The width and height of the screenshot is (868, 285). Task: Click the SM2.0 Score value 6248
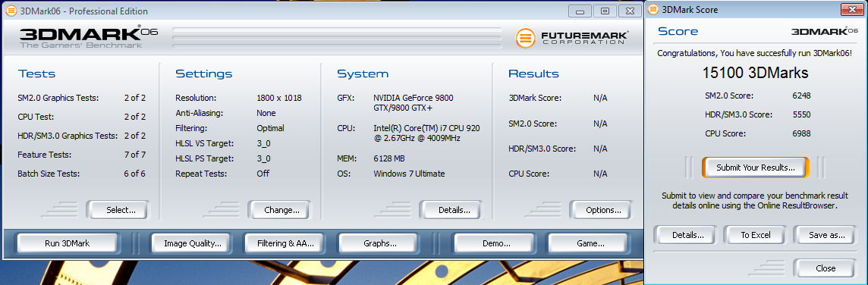[801, 96]
